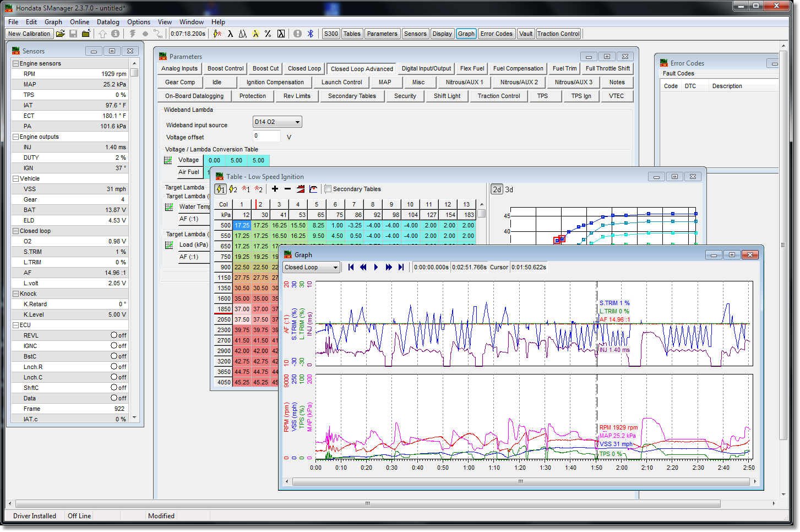Click the minus decrease value icon
The image size is (800, 532).
coord(287,189)
